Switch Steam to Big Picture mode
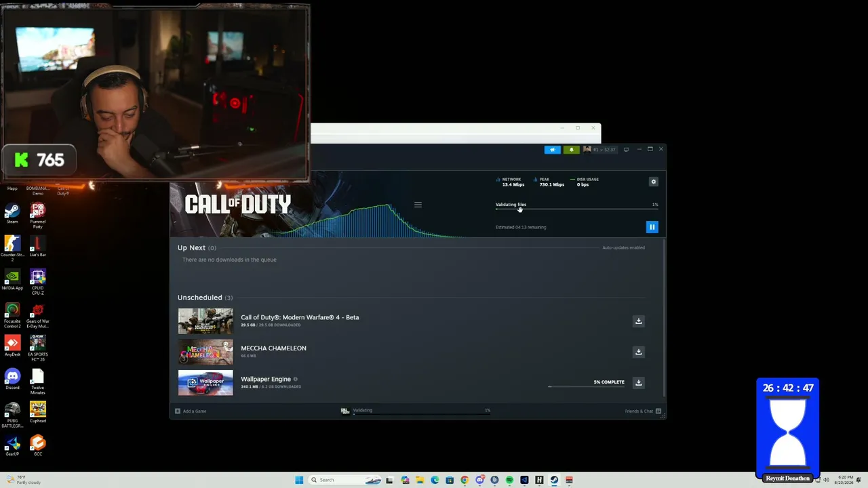This screenshot has height=488, width=868. coord(626,150)
